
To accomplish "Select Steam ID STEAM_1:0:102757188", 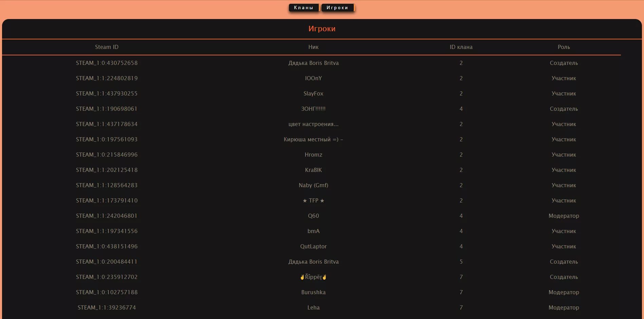I will (x=107, y=292).
